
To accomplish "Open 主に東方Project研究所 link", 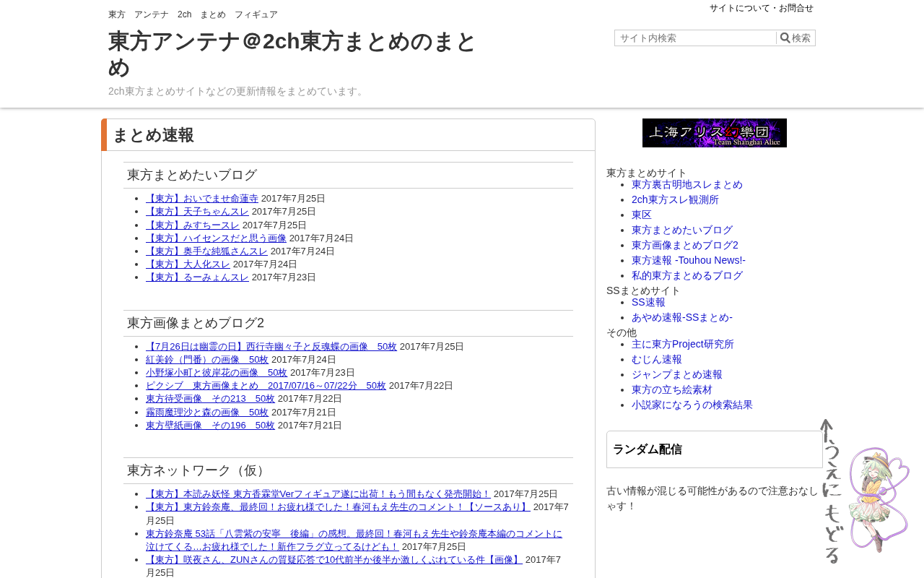I will coord(683,344).
